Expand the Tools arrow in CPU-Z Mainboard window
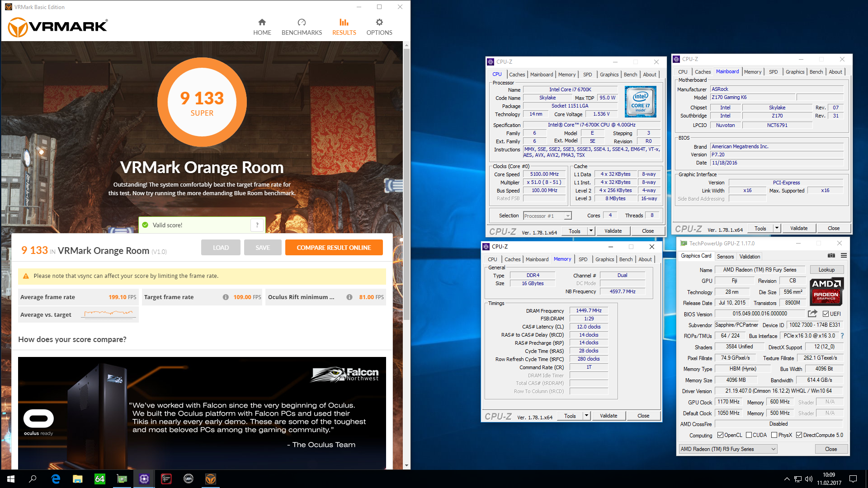This screenshot has height=488, width=868. pyautogui.click(x=777, y=228)
